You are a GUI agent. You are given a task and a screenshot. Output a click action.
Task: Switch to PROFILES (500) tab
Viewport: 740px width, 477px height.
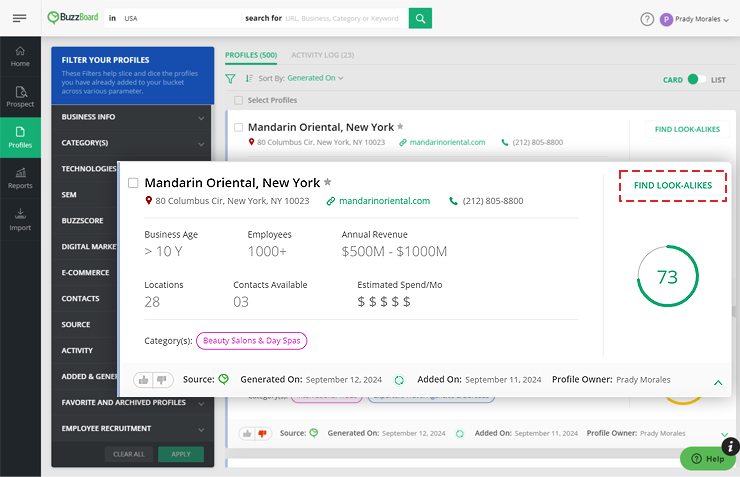click(251, 55)
